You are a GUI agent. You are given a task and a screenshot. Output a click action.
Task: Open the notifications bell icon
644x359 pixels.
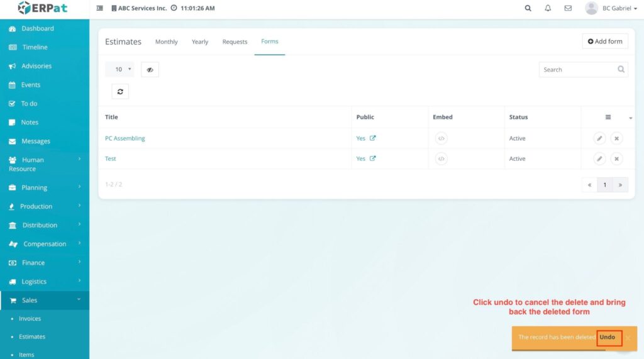(x=548, y=8)
